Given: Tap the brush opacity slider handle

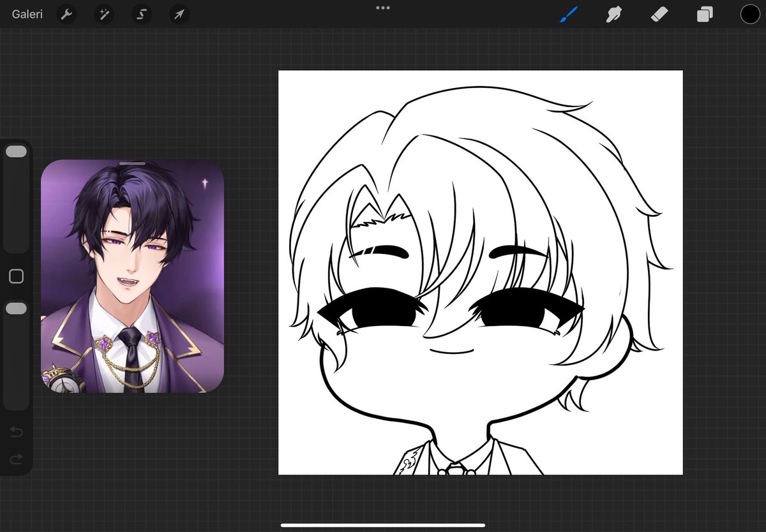Looking at the screenshot, I should click(x=16, y=308).
